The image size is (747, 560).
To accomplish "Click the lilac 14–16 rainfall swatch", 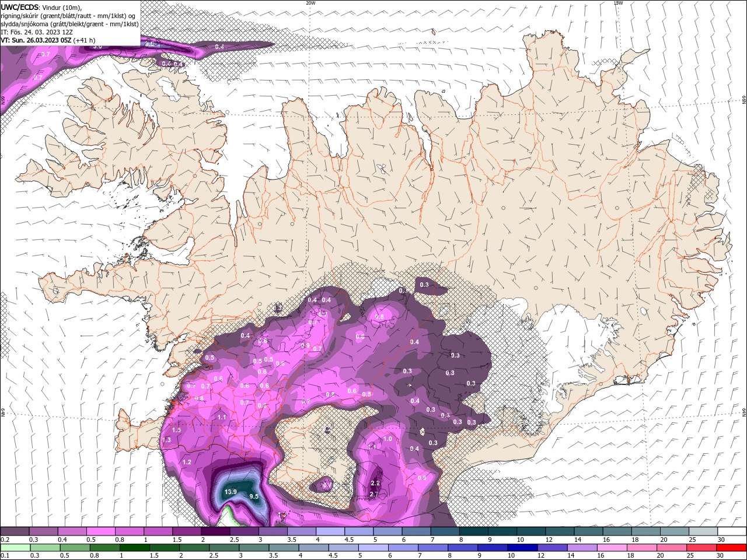I will (582, 548).
